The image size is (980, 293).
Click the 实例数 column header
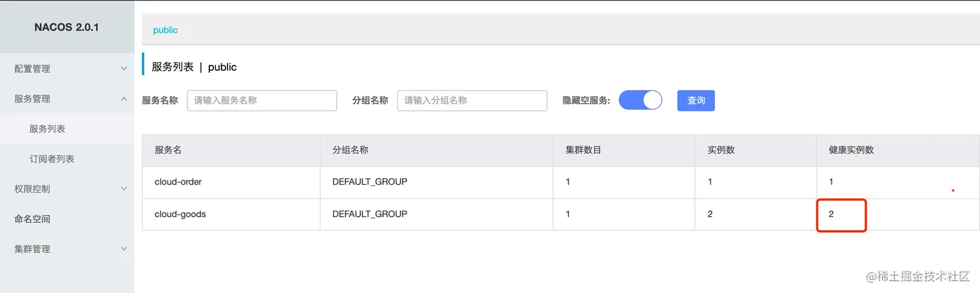tap(721, 150)
